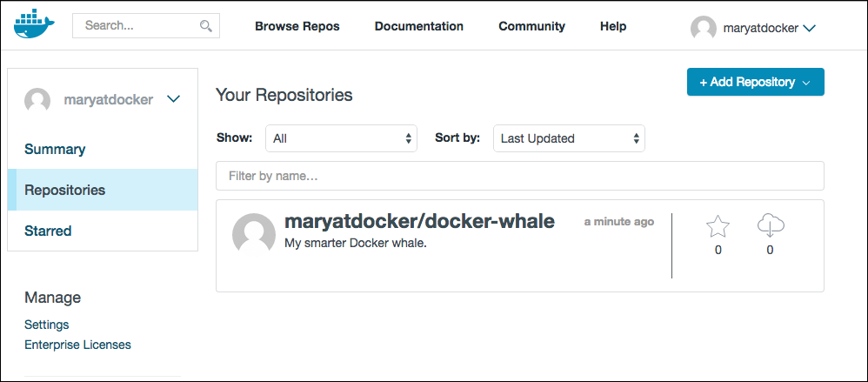This screenshot has width=868, height=382.
Task: Expand the sidebar maryatdocker account chevron
Action: 173,99
